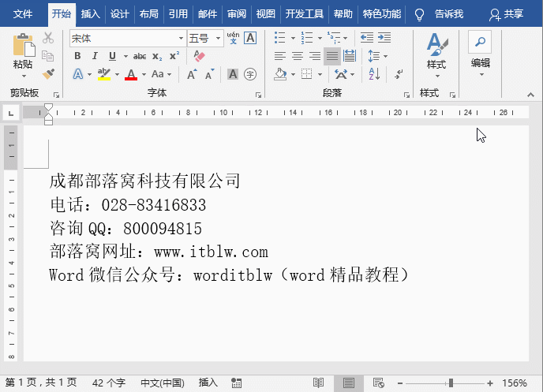Toggle Superscript formatting

(x=174, y=56)
